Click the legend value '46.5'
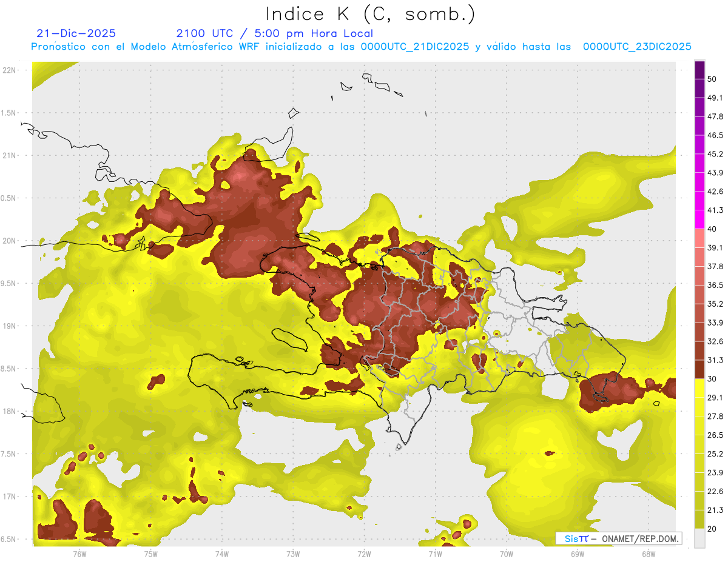Image resolution: width=728 pixels, height=562 pixels. (x=715, y=135)
